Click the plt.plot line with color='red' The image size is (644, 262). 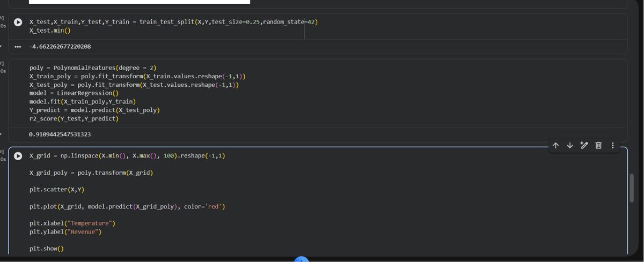tap(127, 206)
